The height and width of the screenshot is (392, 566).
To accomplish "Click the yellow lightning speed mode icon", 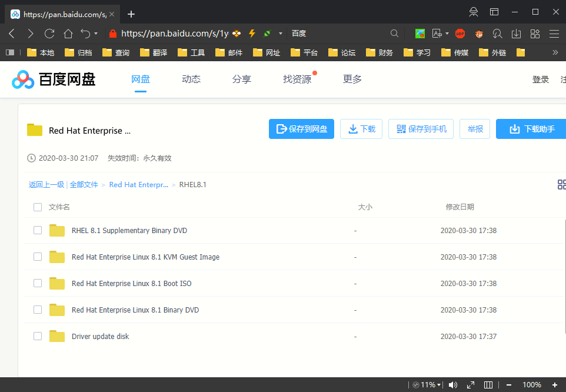I will tap(252, 34).
